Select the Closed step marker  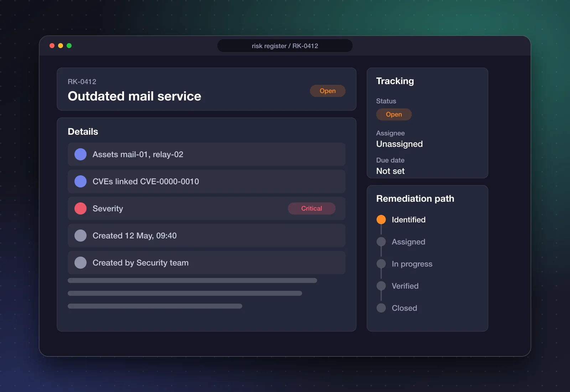click(381, 308)
